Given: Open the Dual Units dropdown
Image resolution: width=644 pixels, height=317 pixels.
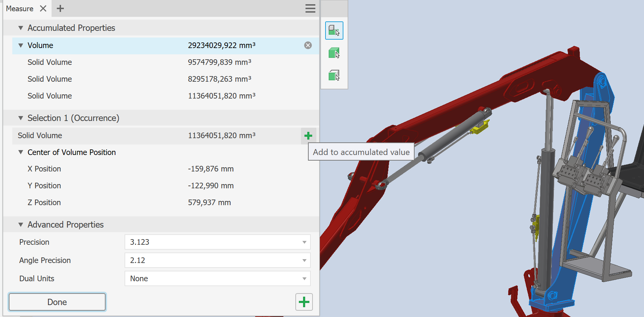Looking at the screenshot, I should coord(304,278).
